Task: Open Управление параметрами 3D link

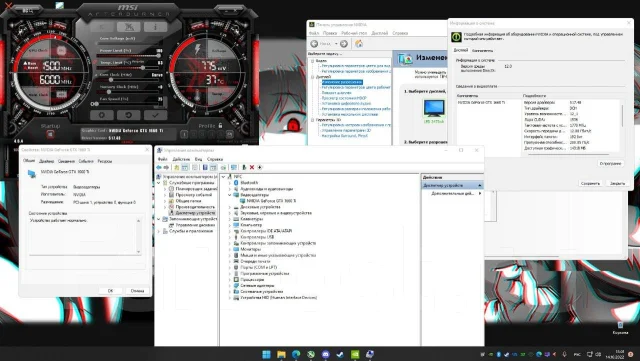Action: [346, 130]
